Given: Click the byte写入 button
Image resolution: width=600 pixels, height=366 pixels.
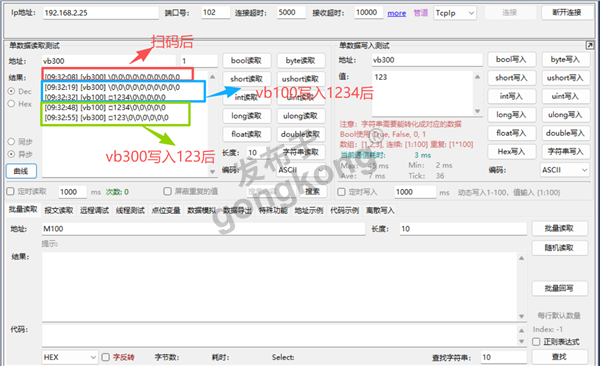Looking at the screenshot, I should point(566,59).
